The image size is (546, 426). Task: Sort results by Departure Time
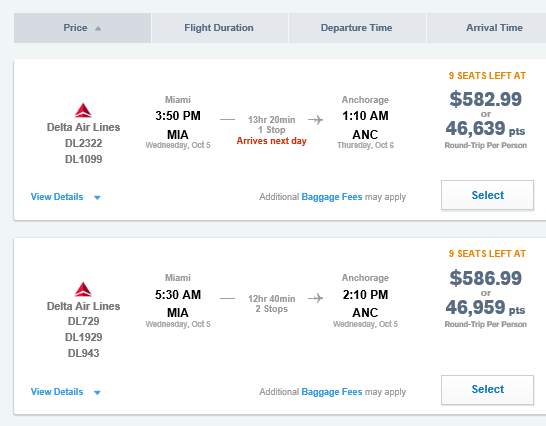tap(357, 28)
